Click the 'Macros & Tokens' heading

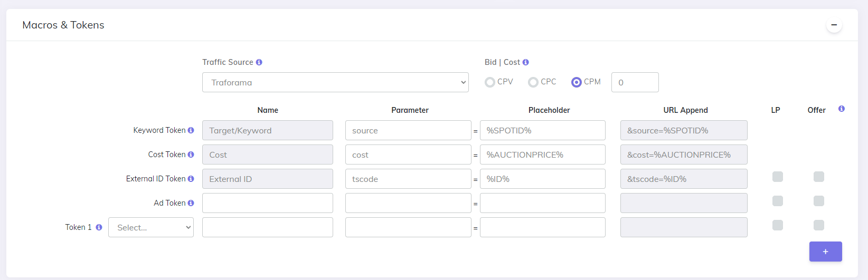(63, 25)
